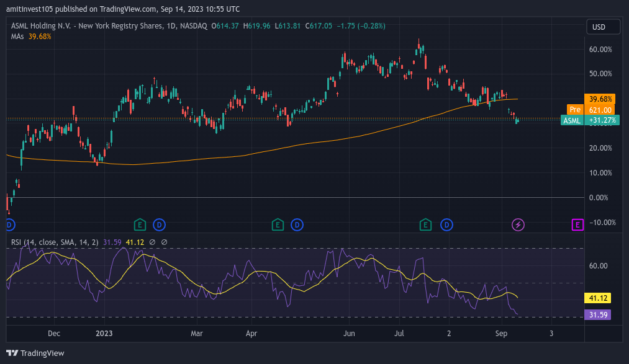Click the MAs indicator legend label

[x=17, y=37]
